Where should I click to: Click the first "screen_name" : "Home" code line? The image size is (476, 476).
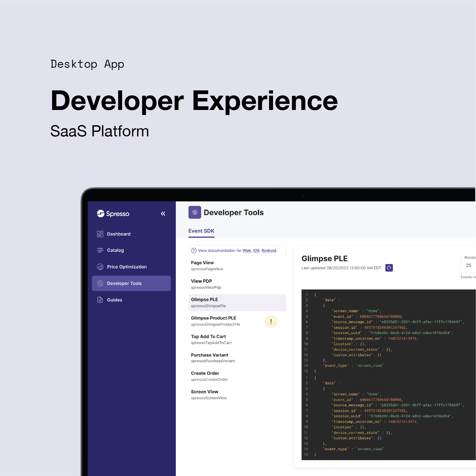pyautogui.click(x=356, y=311)
